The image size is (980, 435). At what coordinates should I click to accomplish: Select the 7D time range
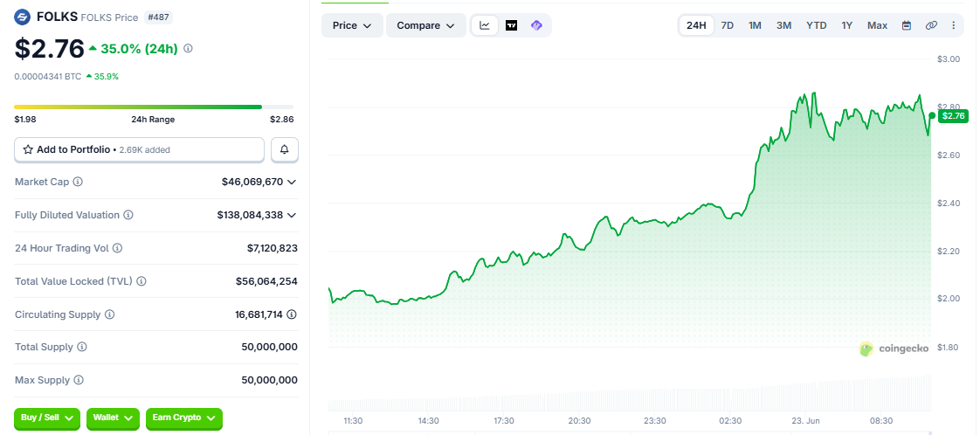click(728, 25)
